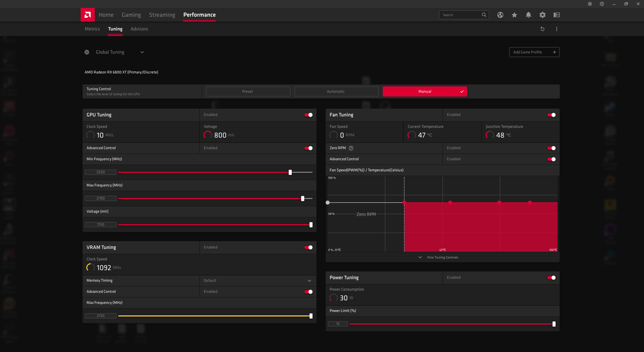
Task: Open settings gear icon
Action: point(542,15)
